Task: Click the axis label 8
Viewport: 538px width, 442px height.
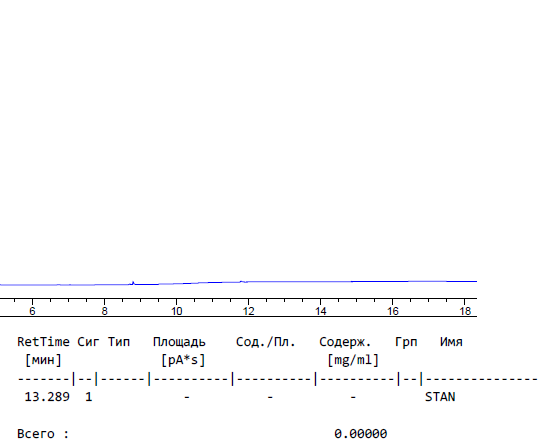Action: (104, 311)
